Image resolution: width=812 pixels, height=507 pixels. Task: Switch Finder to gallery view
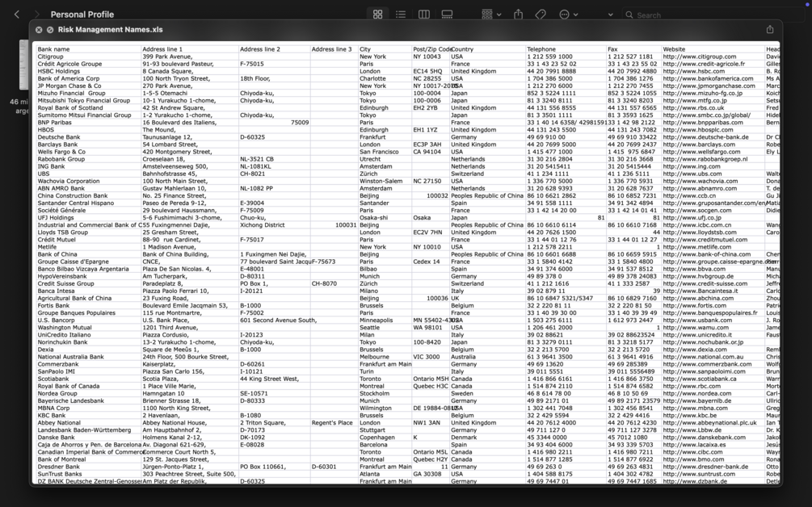pos(447,15)
